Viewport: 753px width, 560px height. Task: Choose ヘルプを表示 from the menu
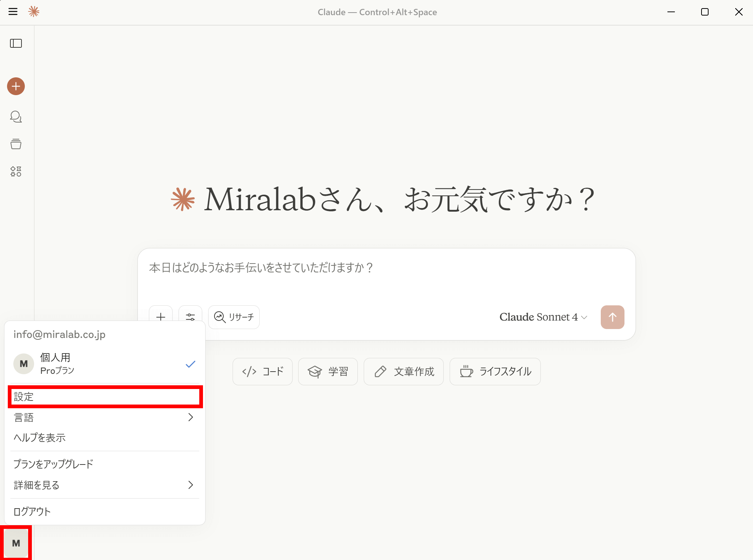click(105, 437)
